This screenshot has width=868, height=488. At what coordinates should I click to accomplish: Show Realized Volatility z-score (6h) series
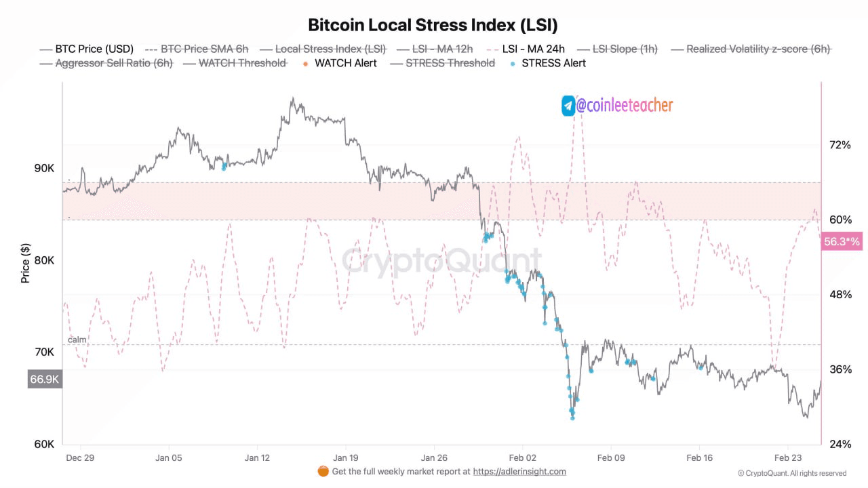point(757,49)
